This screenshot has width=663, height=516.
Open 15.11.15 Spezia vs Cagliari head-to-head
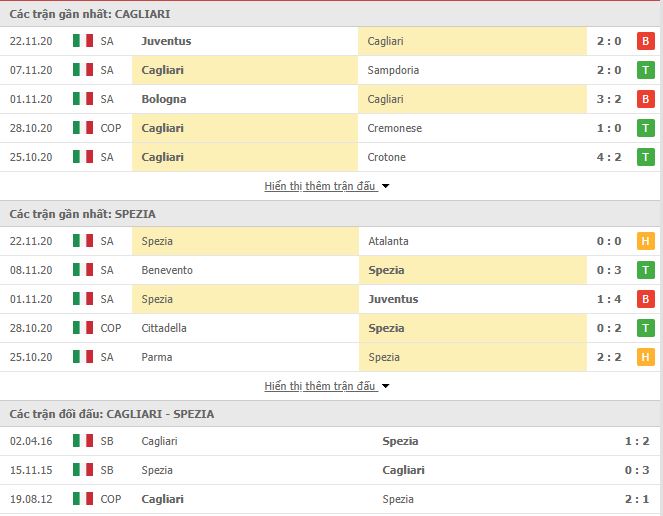(x=330, y=470)
